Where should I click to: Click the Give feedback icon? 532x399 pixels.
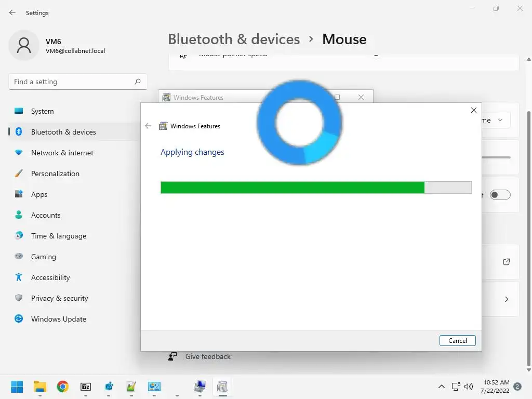pyautogui.click(x=172, y=356)
